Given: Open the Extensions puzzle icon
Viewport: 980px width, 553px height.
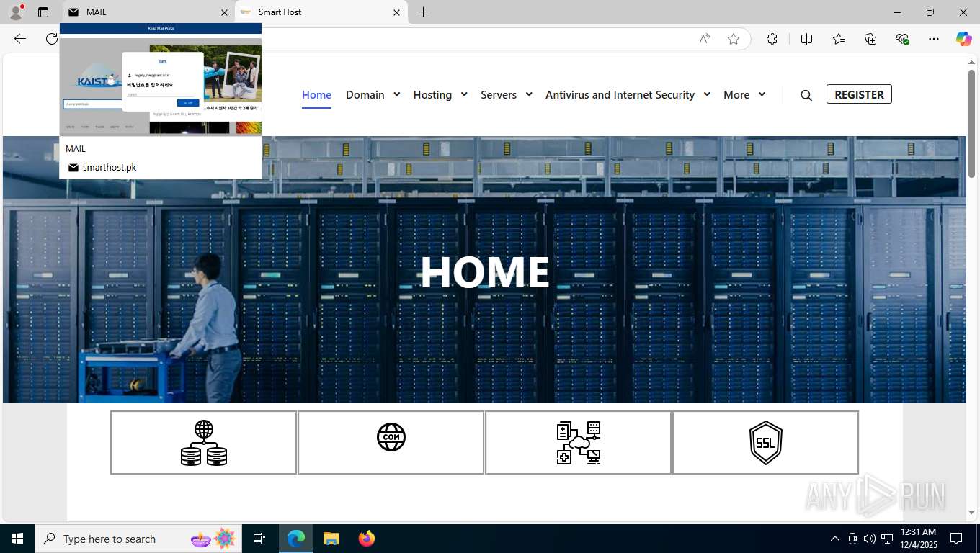Looking at the screenshot, I should [772, 39].
